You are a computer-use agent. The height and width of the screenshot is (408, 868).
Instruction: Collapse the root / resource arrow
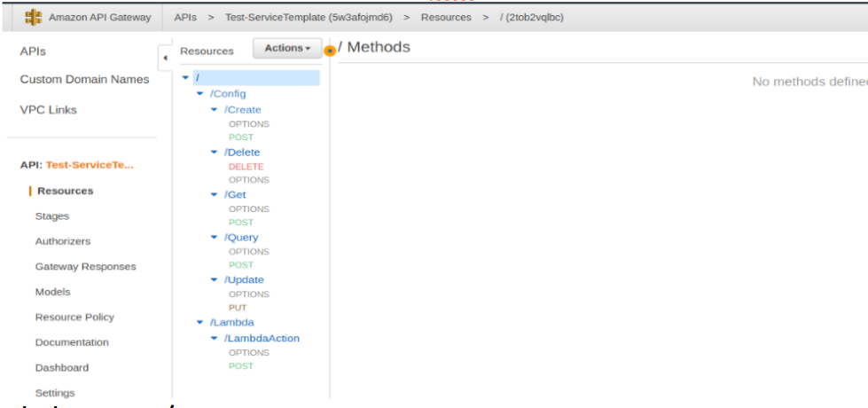click(x=185, y=78)
